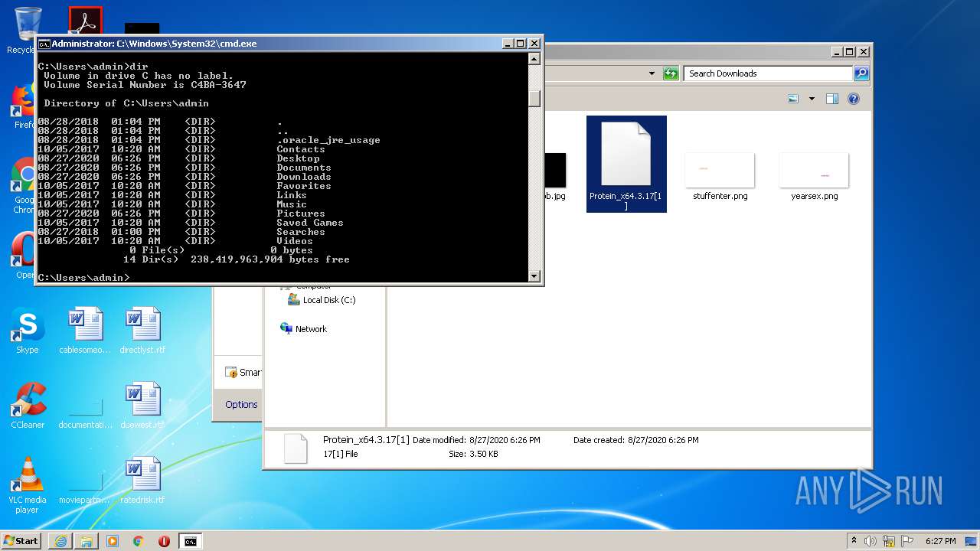Launch Adobe Reader from desktop
The height and width of the screenshot is (551, 980).
[x=85, y=21]
